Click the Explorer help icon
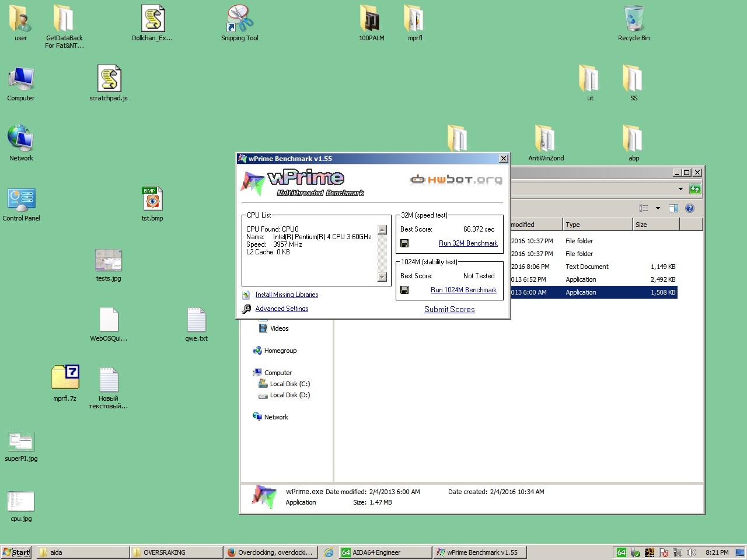 pyautogui.click(x=689, y=208)
